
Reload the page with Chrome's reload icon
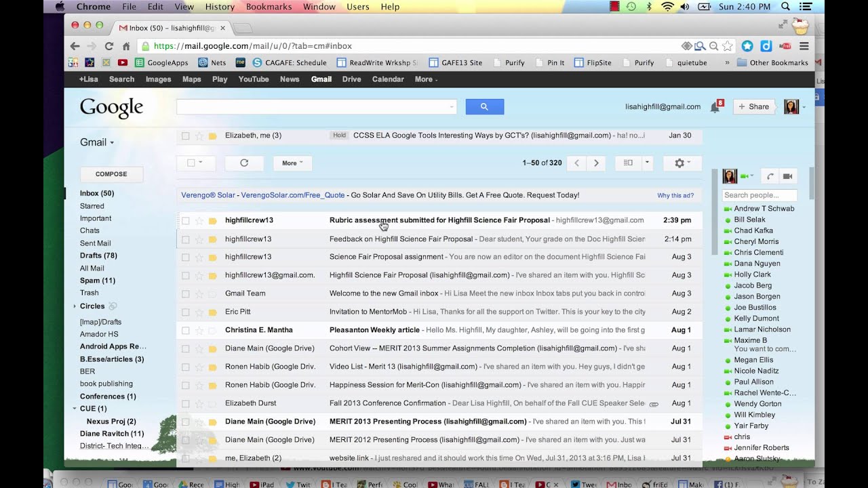pyautogui.click(x=108, y=46)
